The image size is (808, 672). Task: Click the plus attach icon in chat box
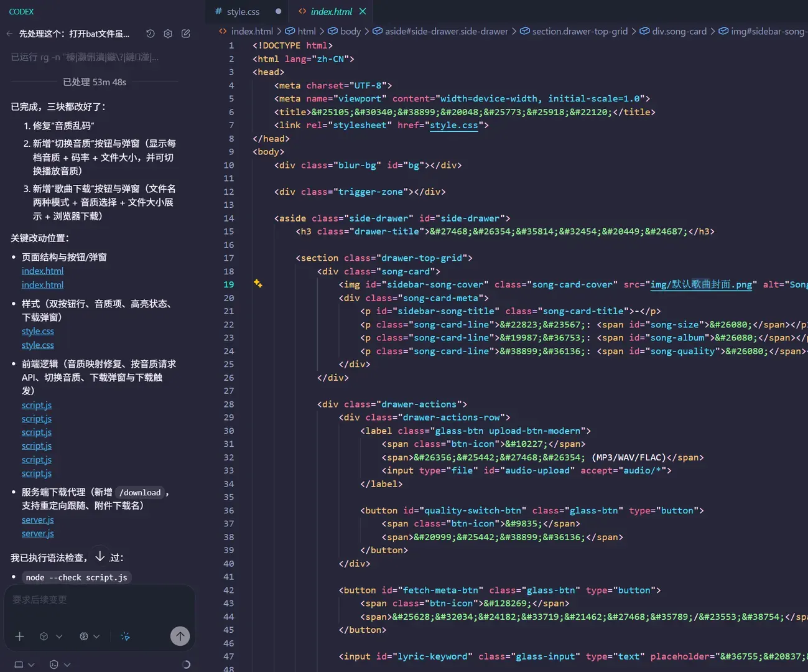coord(20,636)
